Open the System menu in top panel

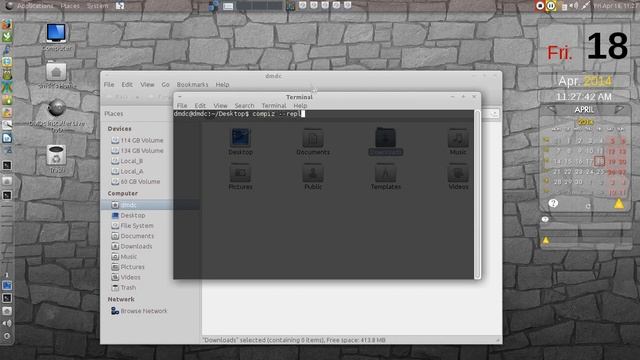pyautogui.click(x=98, y=6)
